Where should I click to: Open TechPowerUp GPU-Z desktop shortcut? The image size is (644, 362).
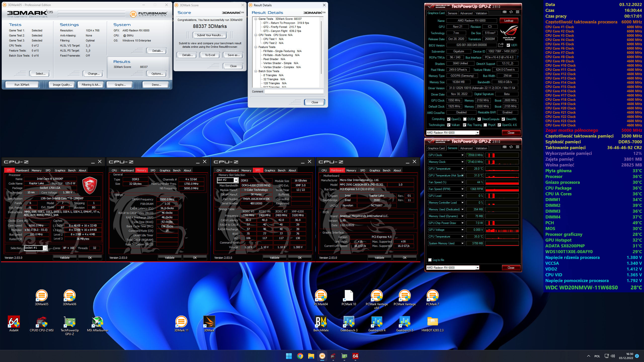(x=70, y=326)
